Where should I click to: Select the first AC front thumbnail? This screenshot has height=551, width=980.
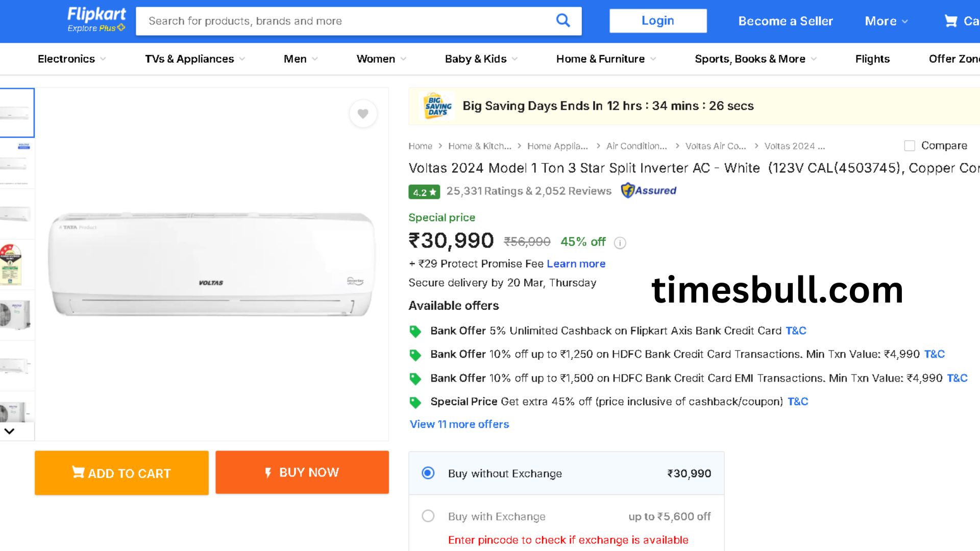click(x=17, y=113)
